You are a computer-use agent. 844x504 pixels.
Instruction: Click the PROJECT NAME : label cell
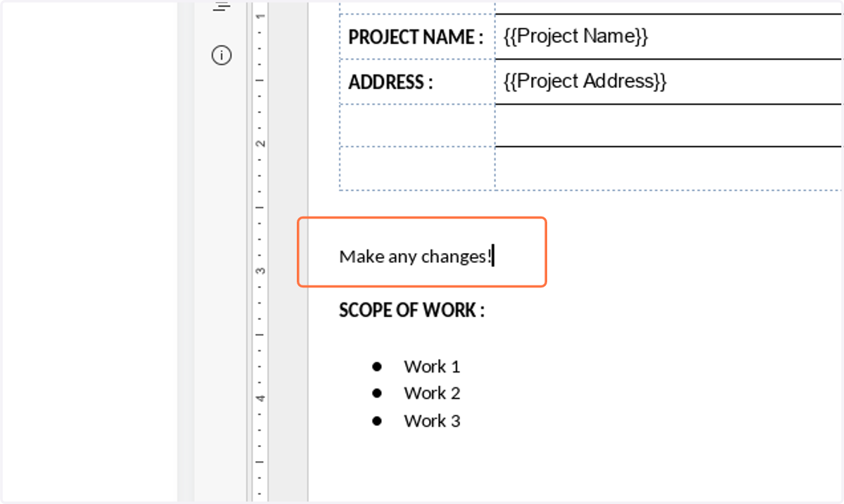click(417, 37)
